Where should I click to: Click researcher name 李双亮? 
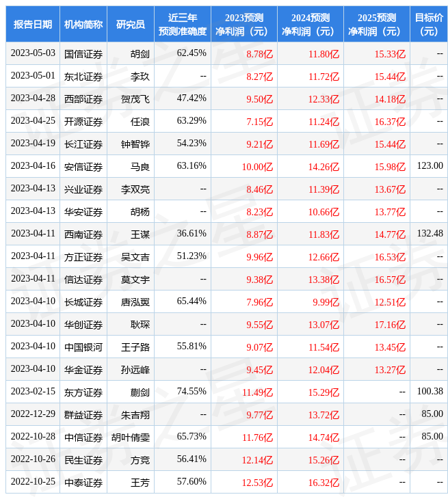135,189
